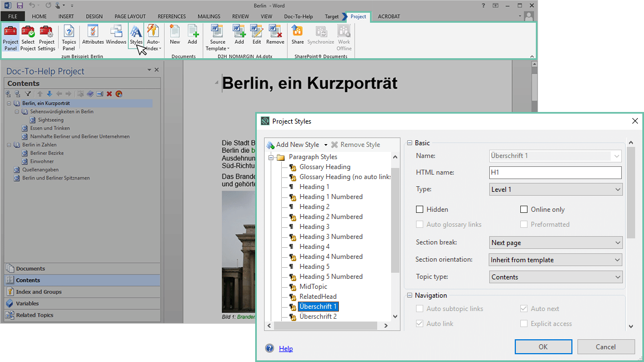The image size is (644, 362).
Task: Toggle the Auto link checkbox
Action: 419,324
